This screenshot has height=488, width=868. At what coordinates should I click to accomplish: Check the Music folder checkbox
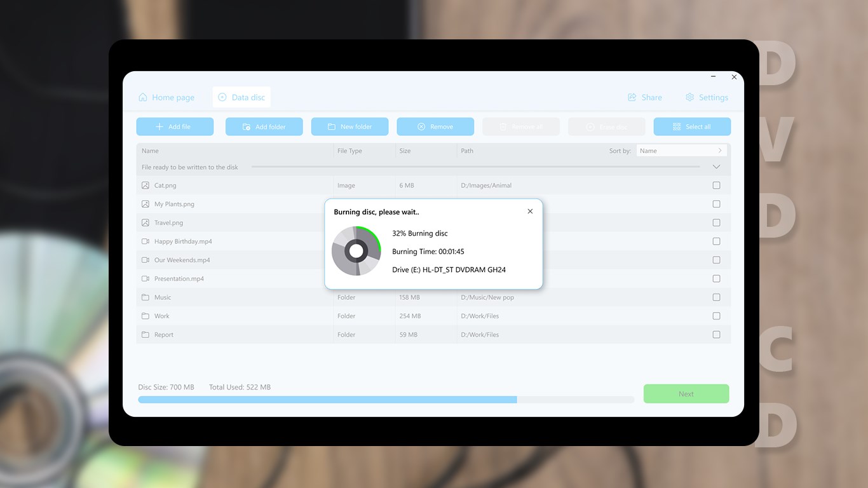716,297
